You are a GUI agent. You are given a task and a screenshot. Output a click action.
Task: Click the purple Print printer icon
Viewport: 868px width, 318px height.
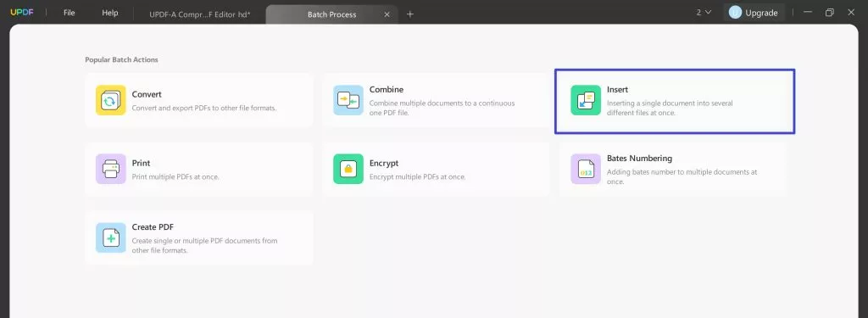111,169
